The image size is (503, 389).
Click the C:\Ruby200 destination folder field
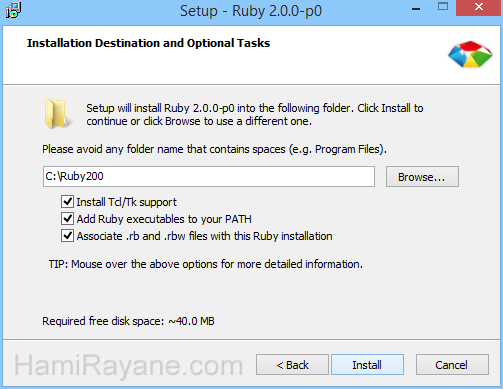click(209, 176)
